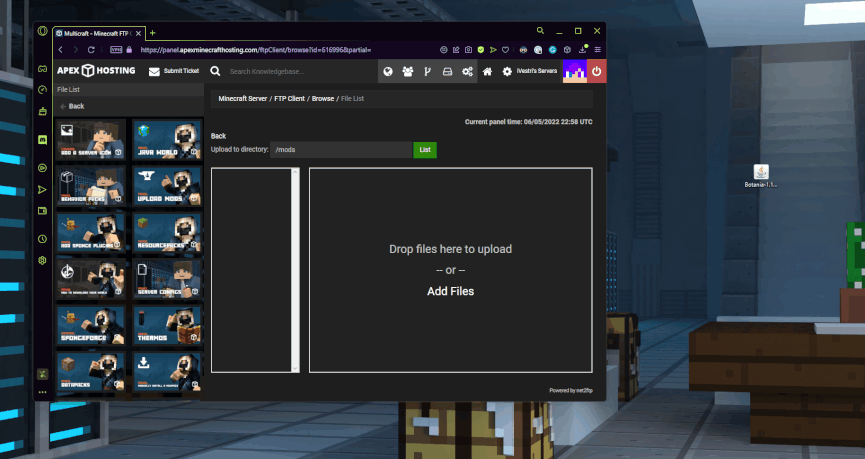The image size is (865, 459).
Task: Open GX Corner gamepad sidebar icon
Action: (42, 68)
